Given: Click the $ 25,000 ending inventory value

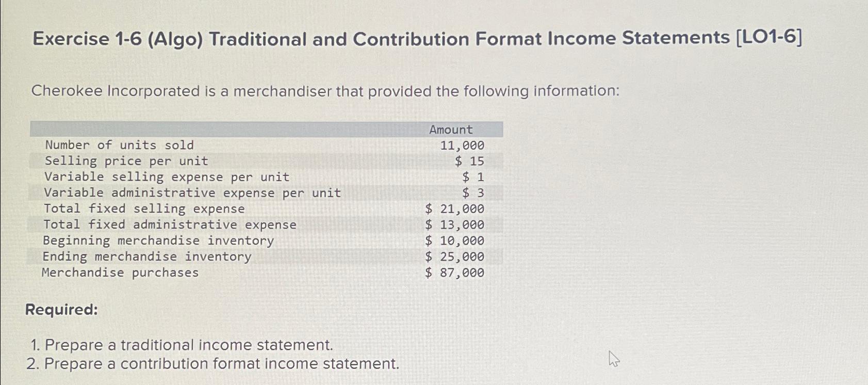Looking at the screenshot, I should 454,256.
